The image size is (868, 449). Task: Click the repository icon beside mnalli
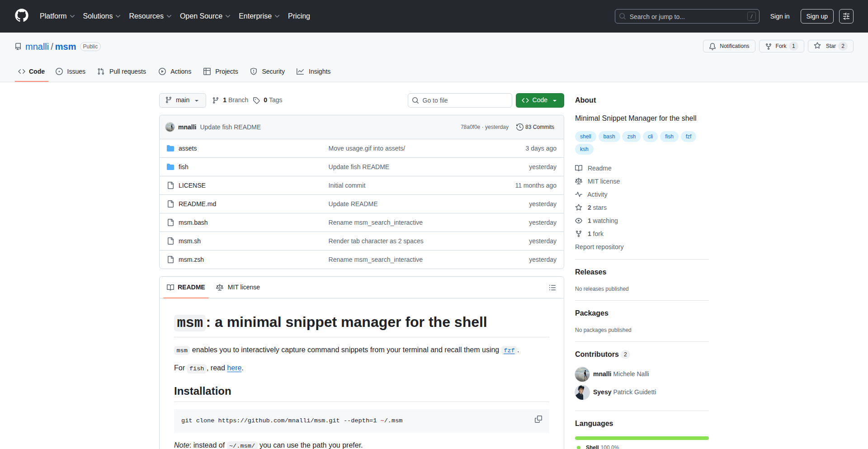[18, 47]
